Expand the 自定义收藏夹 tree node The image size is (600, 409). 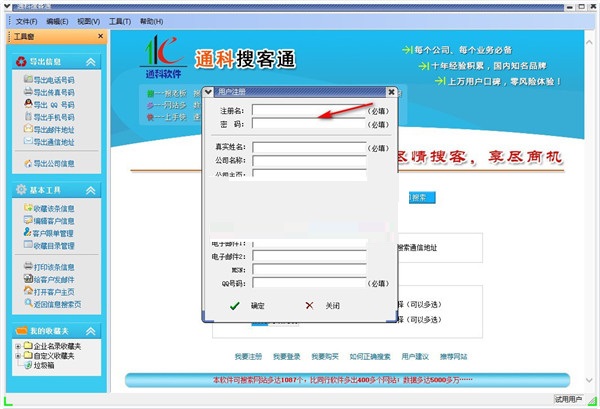point(18,356)
